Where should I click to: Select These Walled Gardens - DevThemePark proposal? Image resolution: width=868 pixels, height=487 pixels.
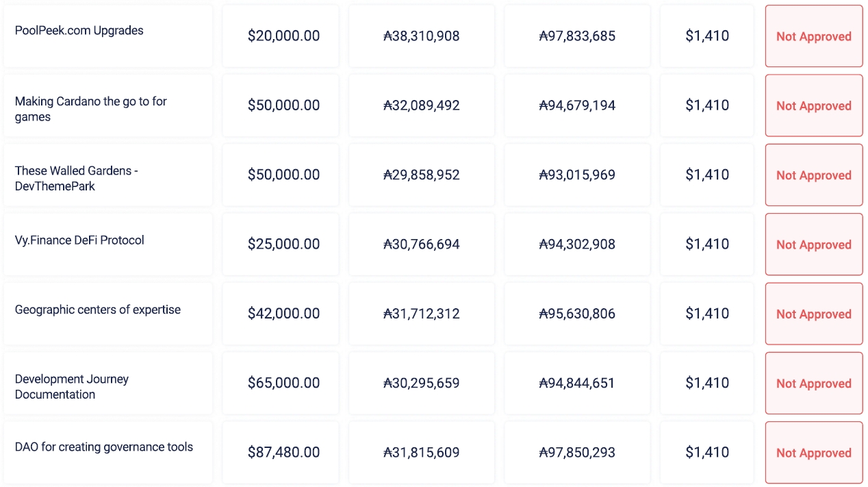(x=77, y=178)
